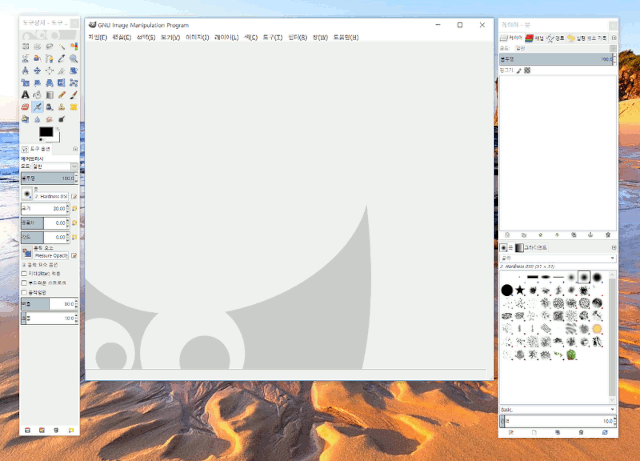The image size is (640, 461).
Task: Select the Rectangle Select tool
Action: [26, 46]
